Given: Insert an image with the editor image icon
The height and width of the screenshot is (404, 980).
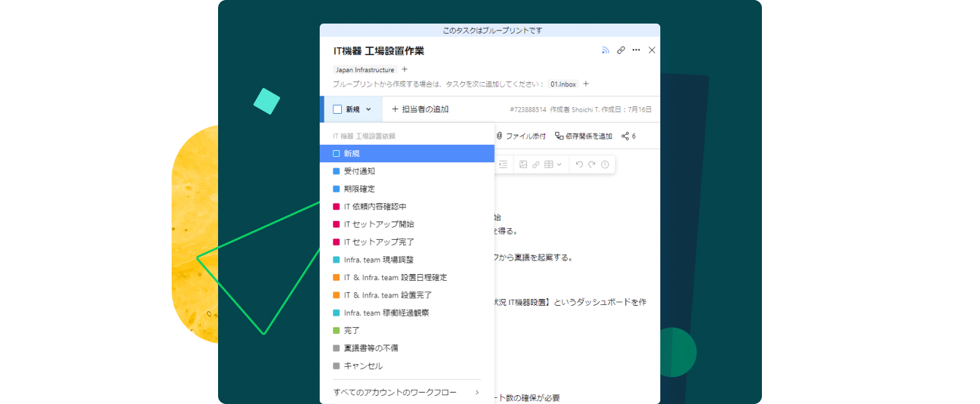Looking at the screenshot, I should click(x=523, y=164).
